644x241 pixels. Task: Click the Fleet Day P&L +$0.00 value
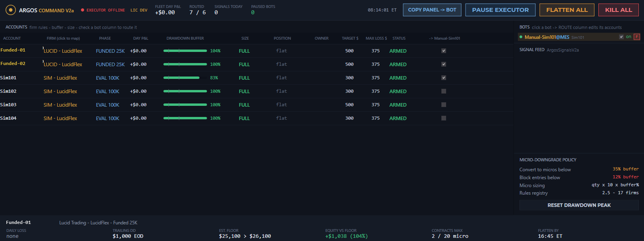click(165, 12)
